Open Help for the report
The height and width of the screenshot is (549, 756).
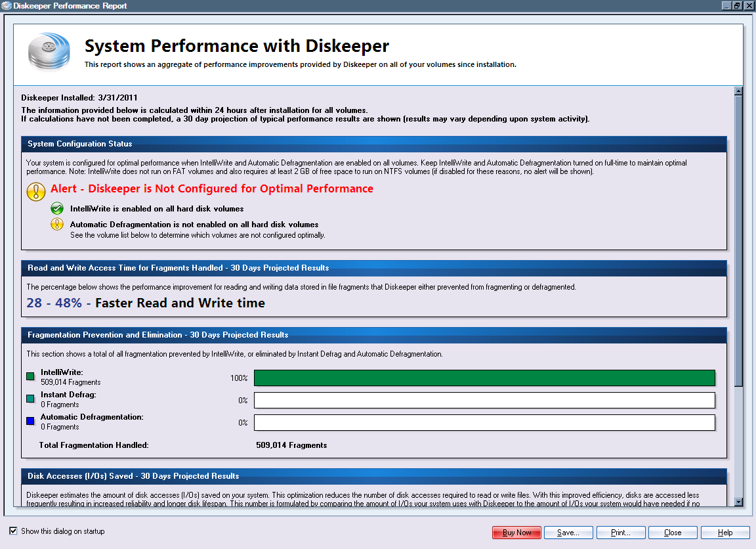[x=725, y=533]
